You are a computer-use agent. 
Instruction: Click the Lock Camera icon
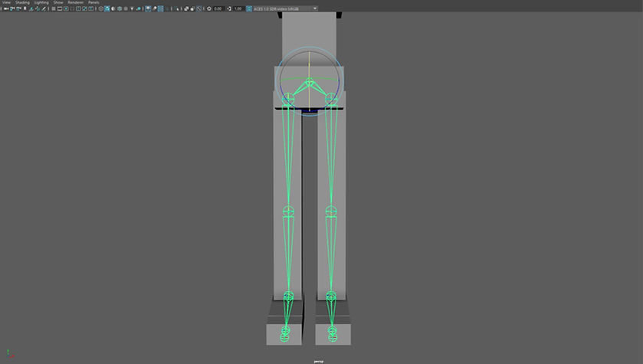12,8
